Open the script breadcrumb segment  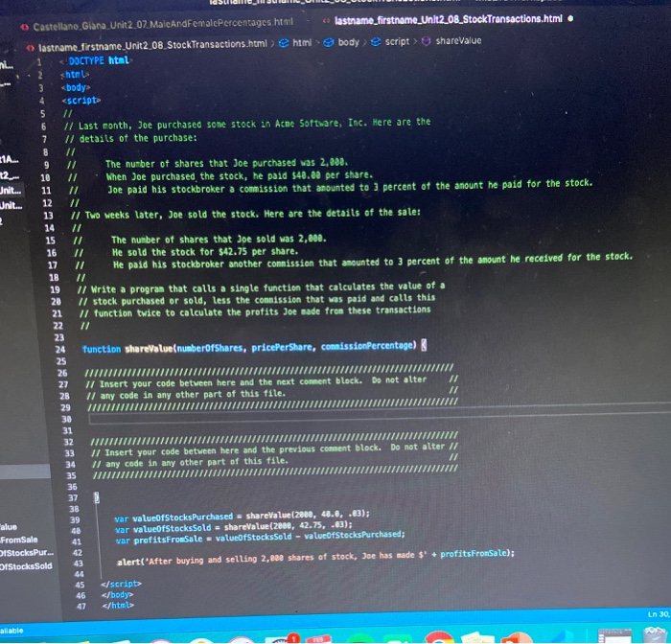tap(397, 41)
